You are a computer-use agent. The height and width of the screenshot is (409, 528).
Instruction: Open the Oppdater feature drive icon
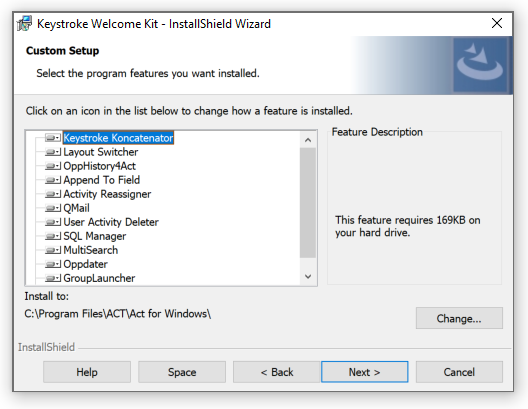tap(53, 264)
